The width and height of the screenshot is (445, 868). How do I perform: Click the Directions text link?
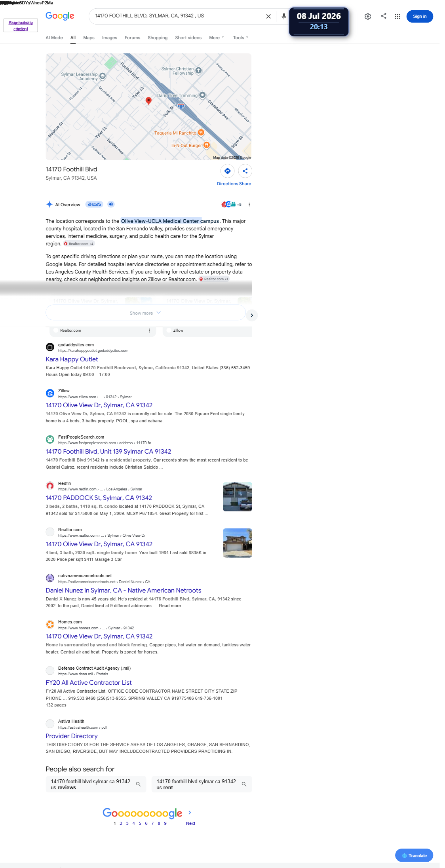click(227, 184)
